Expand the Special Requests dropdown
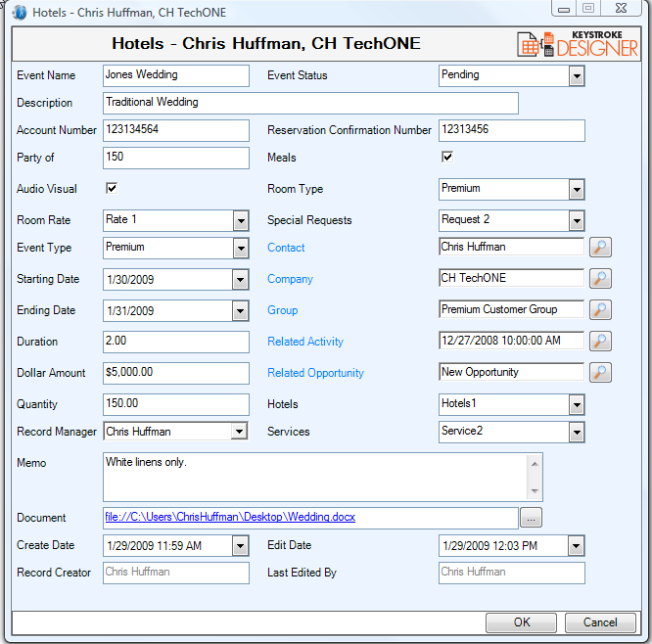 coord(577,221)
